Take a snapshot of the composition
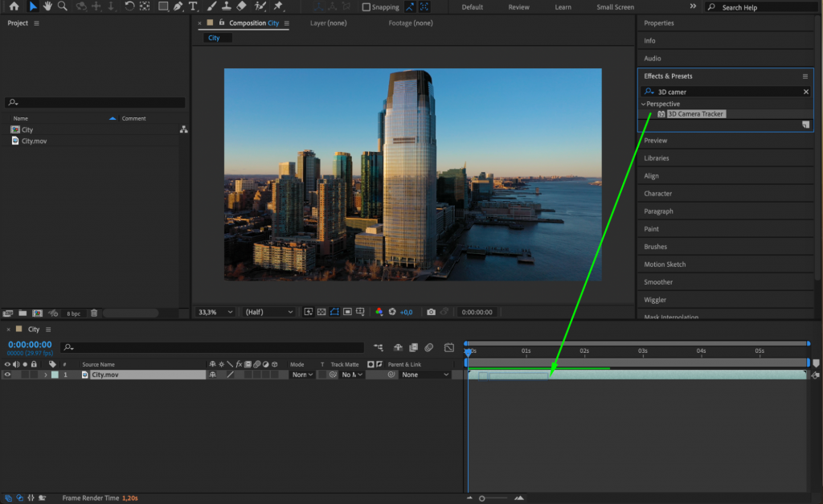 pos(432,312)
